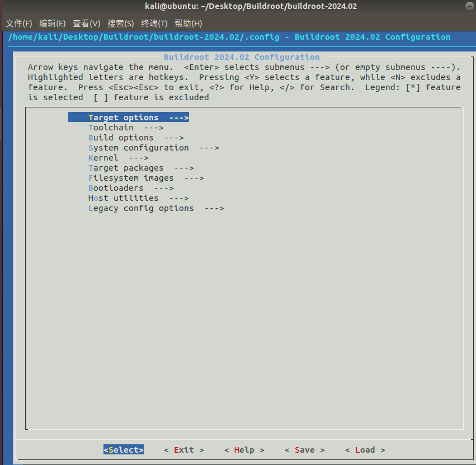Click the terminal window title text
476x465 pixels.
(x=251, y=6)
